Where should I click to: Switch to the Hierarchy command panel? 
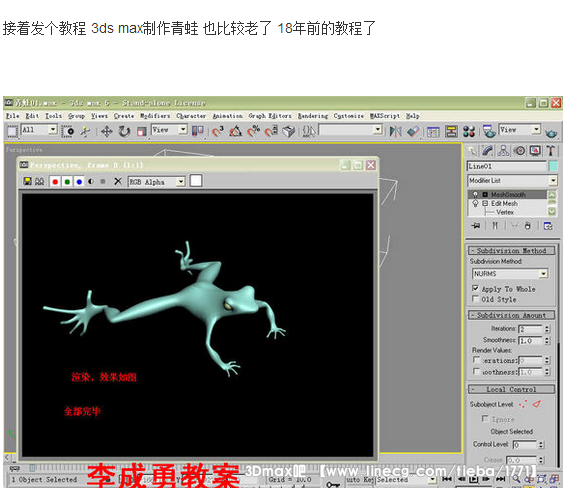(503, 151)
